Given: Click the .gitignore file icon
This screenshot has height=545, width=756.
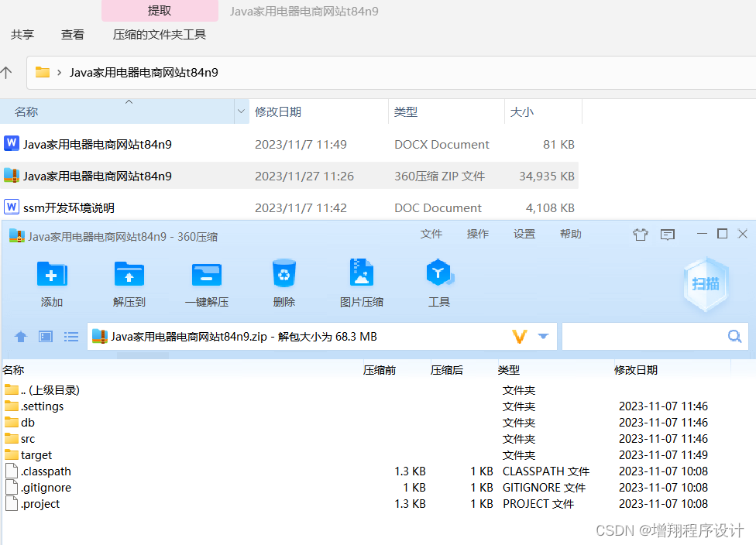Looking at the screenshot, I should [12, 487].
